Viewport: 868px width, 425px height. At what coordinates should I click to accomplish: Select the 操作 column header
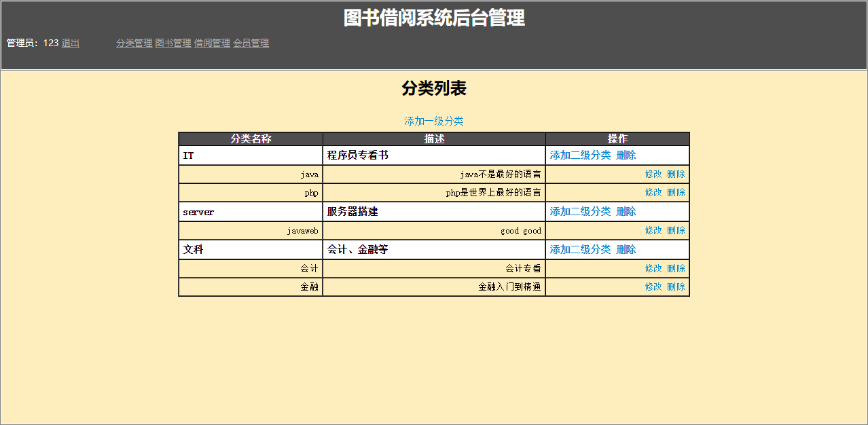[617, 139]
